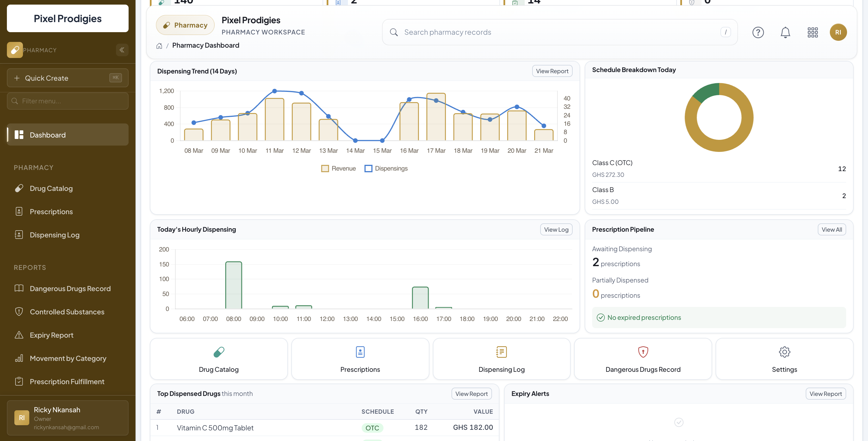Open the help icon in top bar
This screenshot has height=441, width=868.
tap(758, 32)
